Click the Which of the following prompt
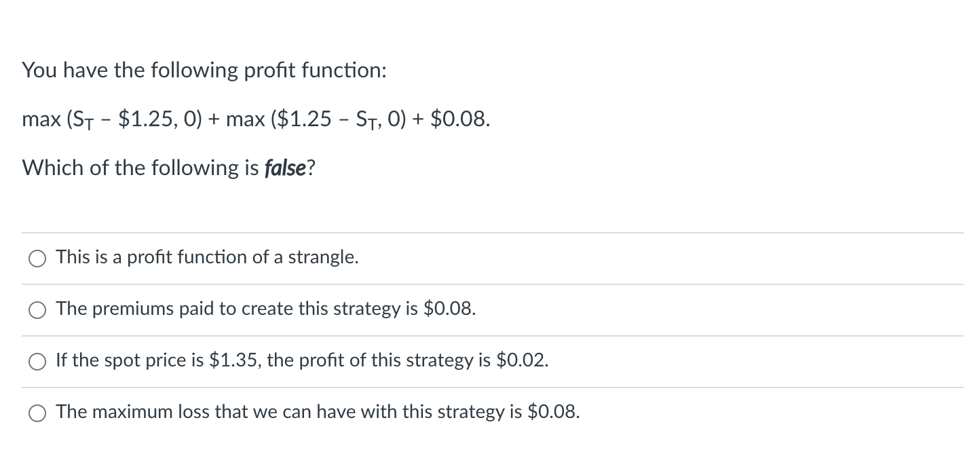 tap(167, 168)
